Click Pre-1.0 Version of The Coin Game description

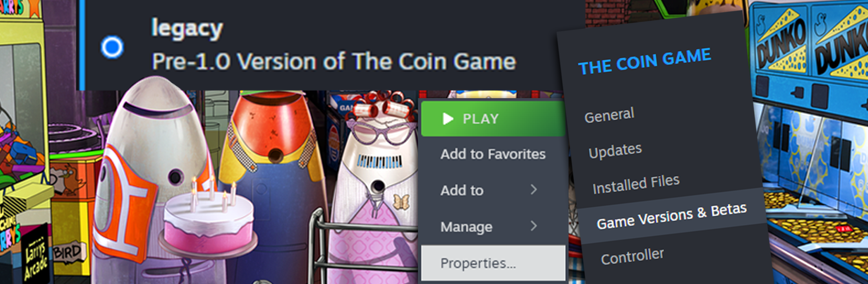point(334,62)
